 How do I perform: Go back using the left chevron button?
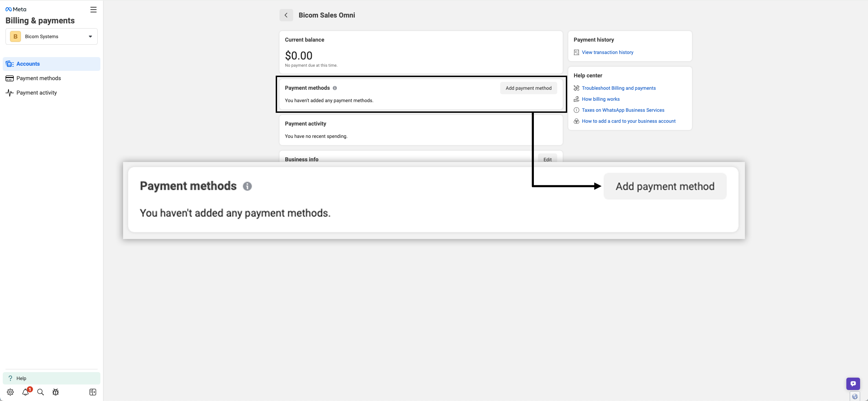(x=286, y=15)
